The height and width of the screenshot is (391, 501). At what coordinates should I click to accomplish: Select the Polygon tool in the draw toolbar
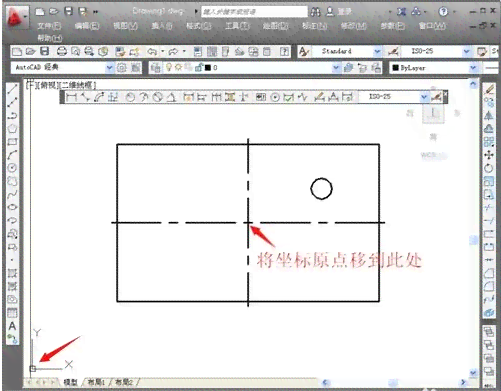[12, 128]
